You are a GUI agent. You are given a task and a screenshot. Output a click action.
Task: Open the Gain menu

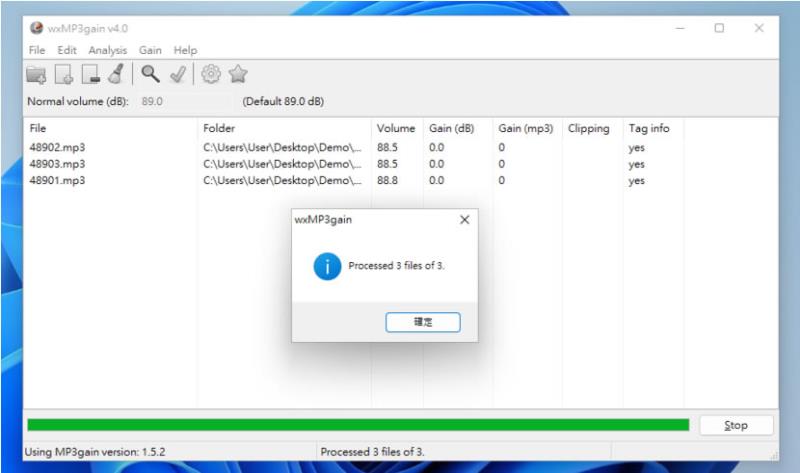pos(150,50)
